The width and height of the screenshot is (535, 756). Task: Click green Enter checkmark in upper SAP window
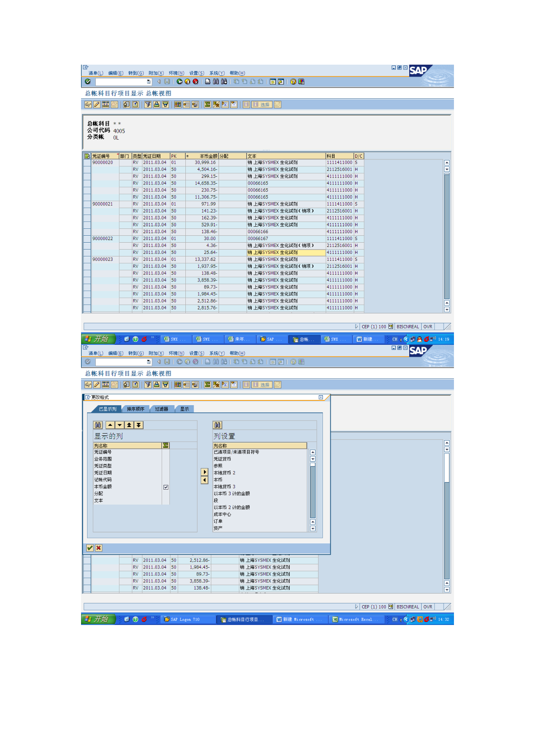pos(88,81)
